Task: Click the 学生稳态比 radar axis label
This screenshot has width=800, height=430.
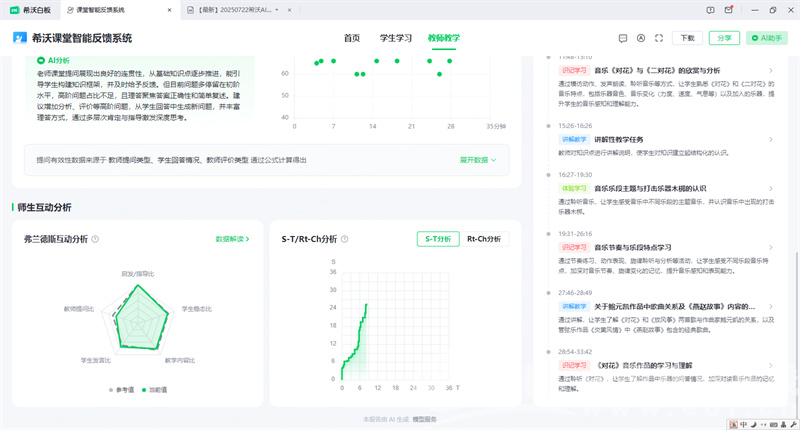Action: point(196,309)
